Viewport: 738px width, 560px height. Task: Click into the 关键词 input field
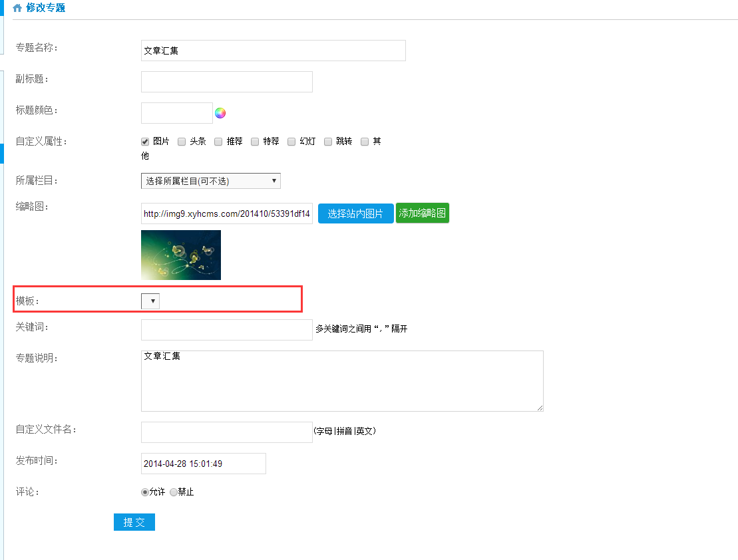(x=226, y=330)
